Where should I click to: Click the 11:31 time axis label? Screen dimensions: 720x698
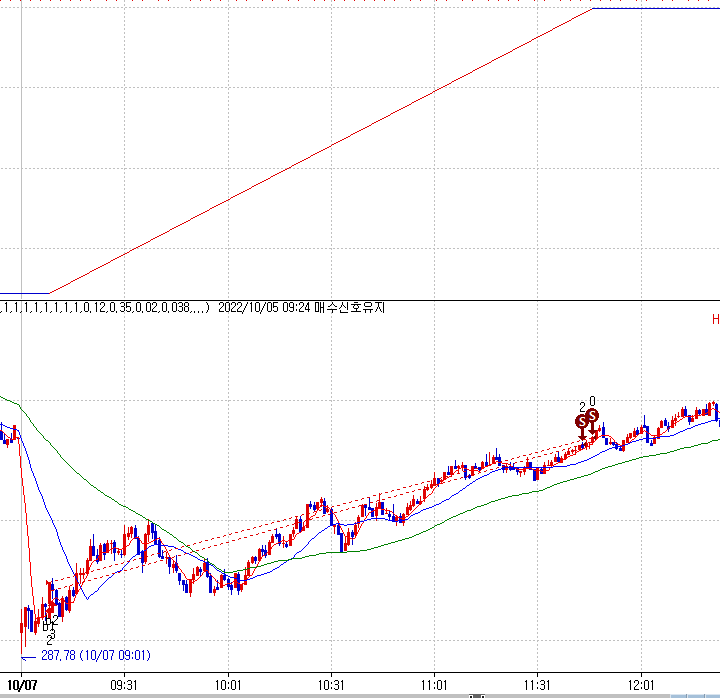(538, 686)
